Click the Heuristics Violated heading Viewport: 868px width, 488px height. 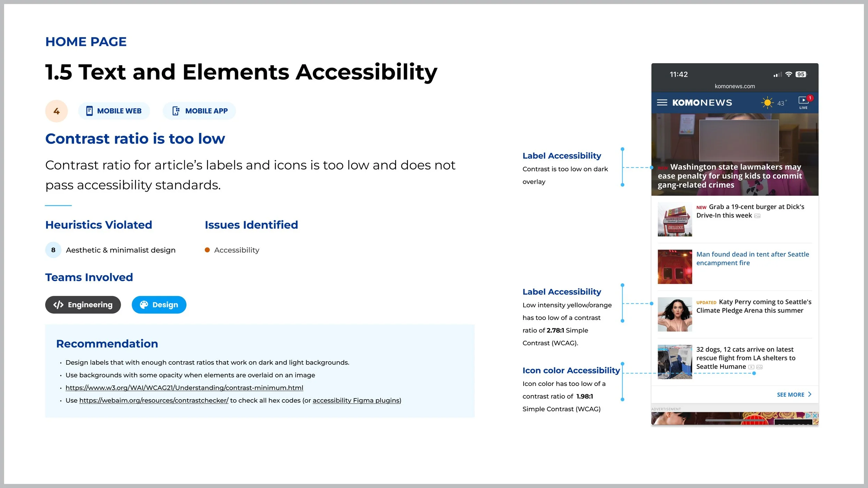[x=99, y=225]
